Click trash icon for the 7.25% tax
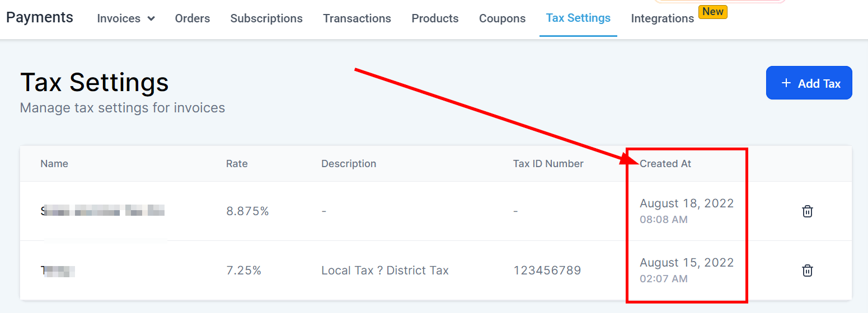This screenshot has height=313, width=868. coord(807,271)
